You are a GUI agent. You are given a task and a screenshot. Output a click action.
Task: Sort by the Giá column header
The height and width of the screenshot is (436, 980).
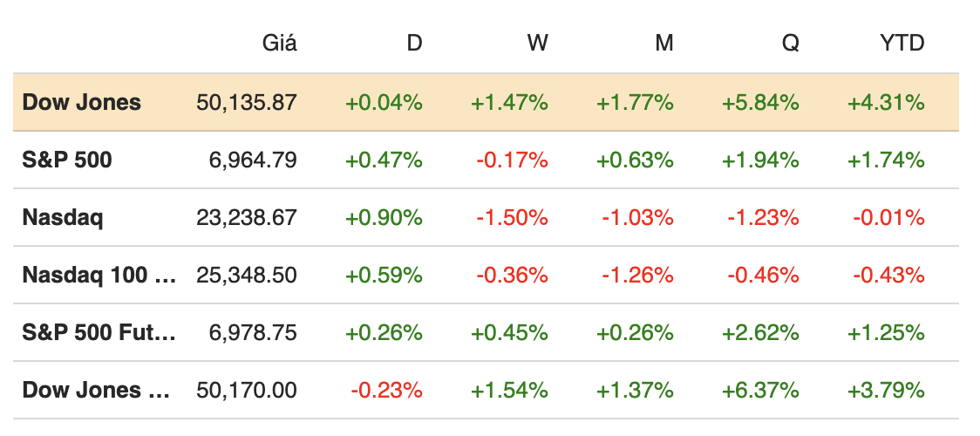point(280,43)
